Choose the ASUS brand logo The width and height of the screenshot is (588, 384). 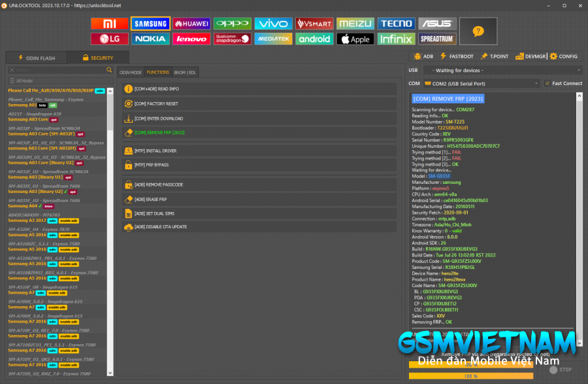(x=437, y=24)
